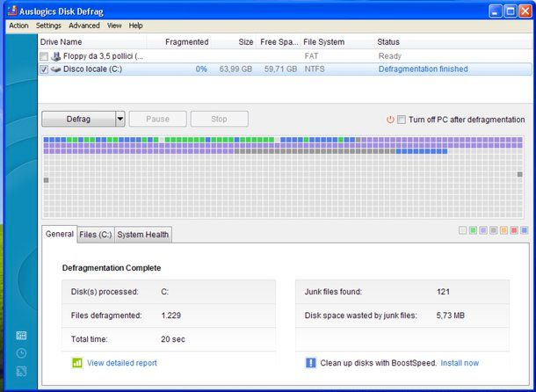Open the Action menu
Image resolution: width=536 pixels, height=392 pixels.
[x=18, y=25]
